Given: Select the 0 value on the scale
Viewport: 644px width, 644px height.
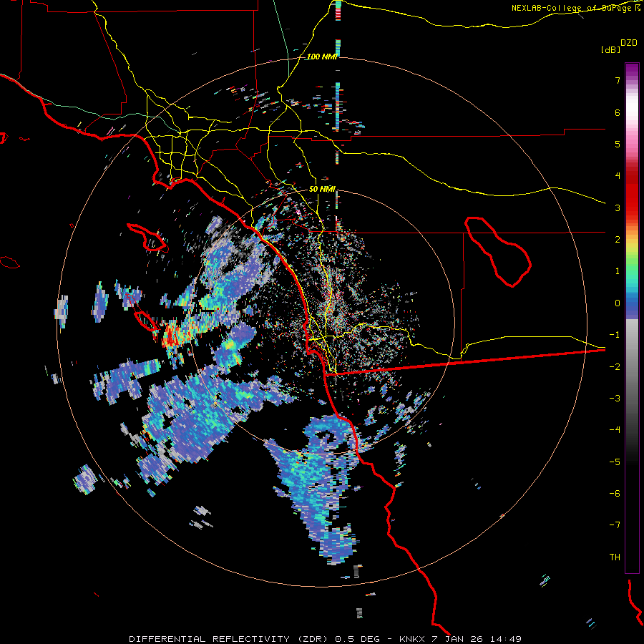Looking at the screenshot, I should [x=618, y=303].
